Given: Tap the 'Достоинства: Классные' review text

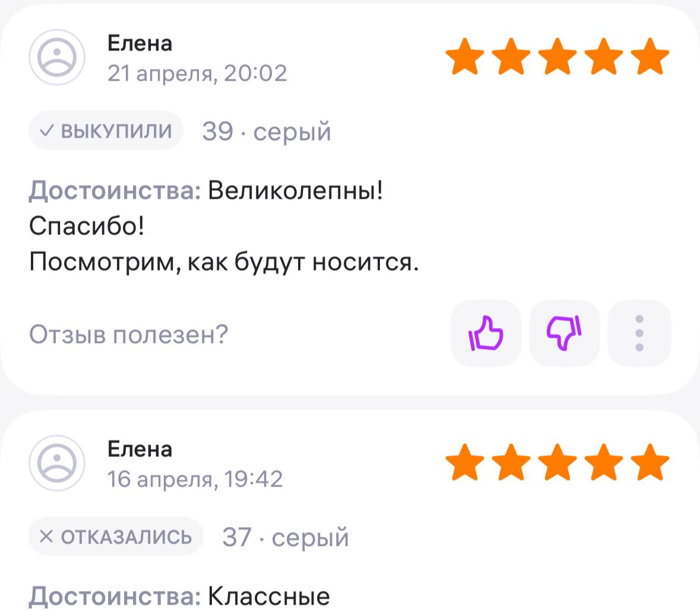Looking at the screenshot, I should click(x=179, y=596).
